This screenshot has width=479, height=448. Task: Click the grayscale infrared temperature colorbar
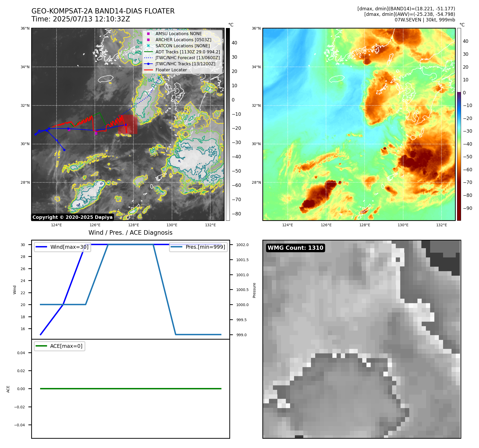[228, 124]
